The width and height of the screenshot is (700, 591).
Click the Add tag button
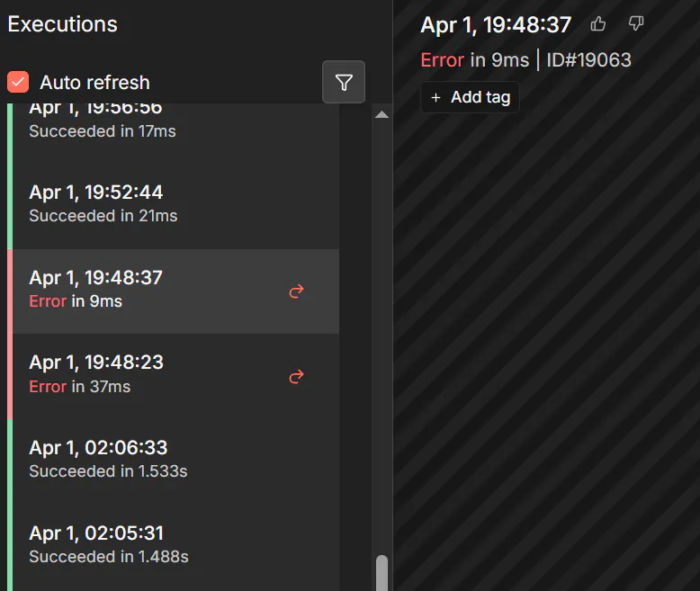471,98
